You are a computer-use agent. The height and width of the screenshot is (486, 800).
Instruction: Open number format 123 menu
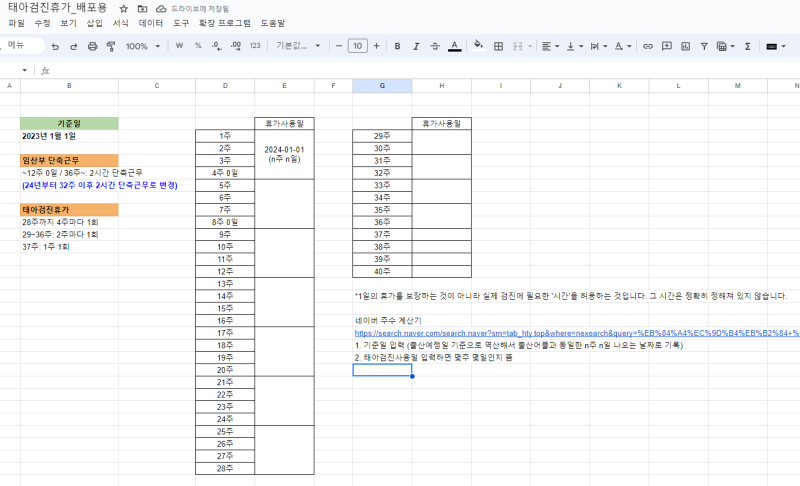255,46
